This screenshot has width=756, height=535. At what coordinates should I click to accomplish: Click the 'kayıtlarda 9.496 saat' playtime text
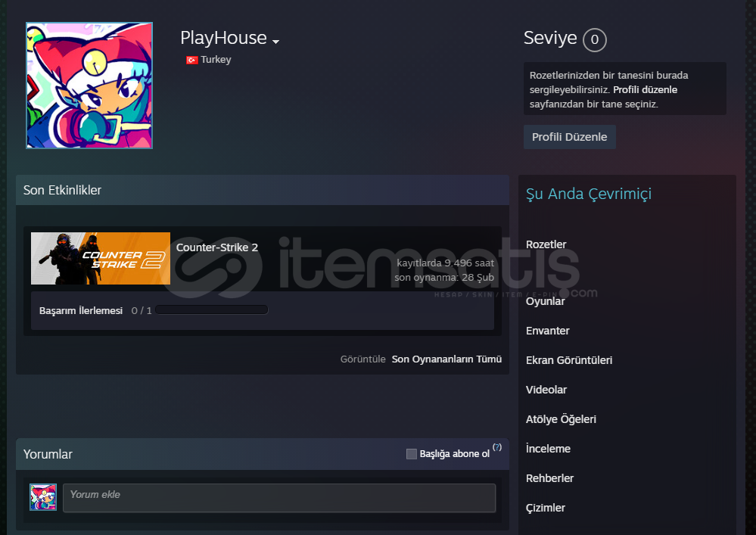446,263
